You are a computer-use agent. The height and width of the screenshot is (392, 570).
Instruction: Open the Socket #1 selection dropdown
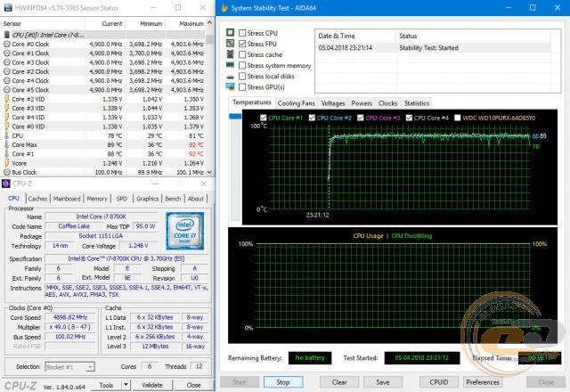click(69, 367)
